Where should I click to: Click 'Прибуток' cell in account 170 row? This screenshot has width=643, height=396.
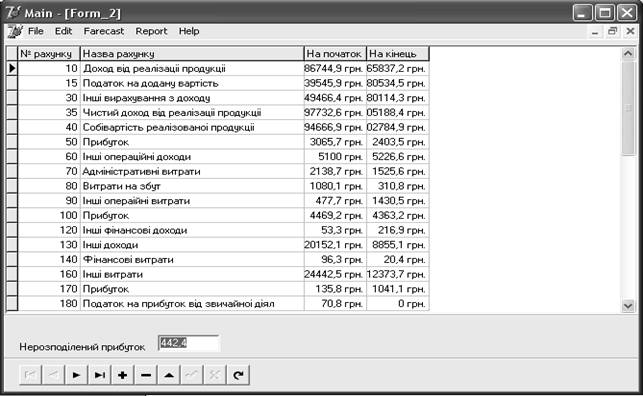coord(192,289)
